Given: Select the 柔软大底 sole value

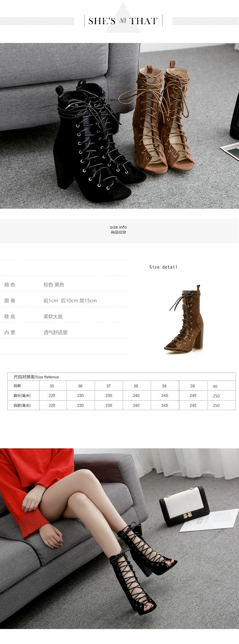Looking at the screenshot, I should [53, 317].
